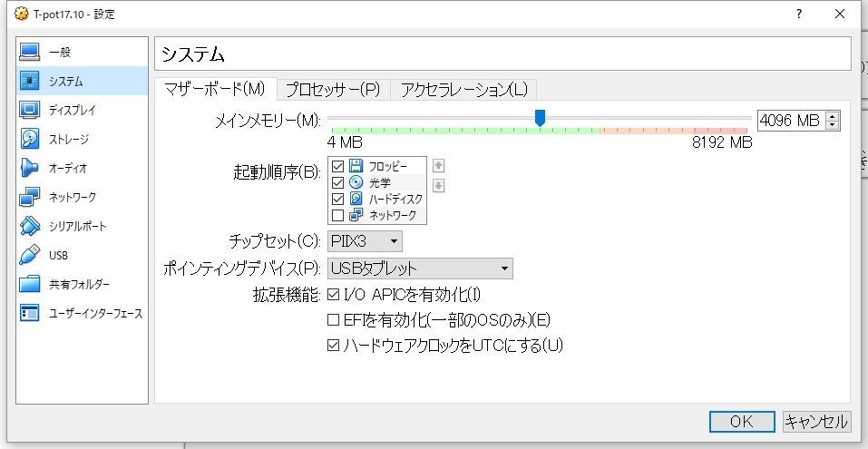Open the 一般 (General) settings icon
Image resolution: width=868 pixels, height=449 pixels.
29,52
